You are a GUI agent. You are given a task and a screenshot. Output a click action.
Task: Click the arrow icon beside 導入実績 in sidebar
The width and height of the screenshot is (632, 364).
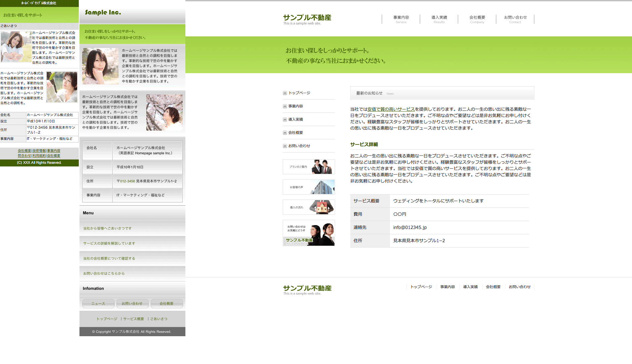[285, 119]
